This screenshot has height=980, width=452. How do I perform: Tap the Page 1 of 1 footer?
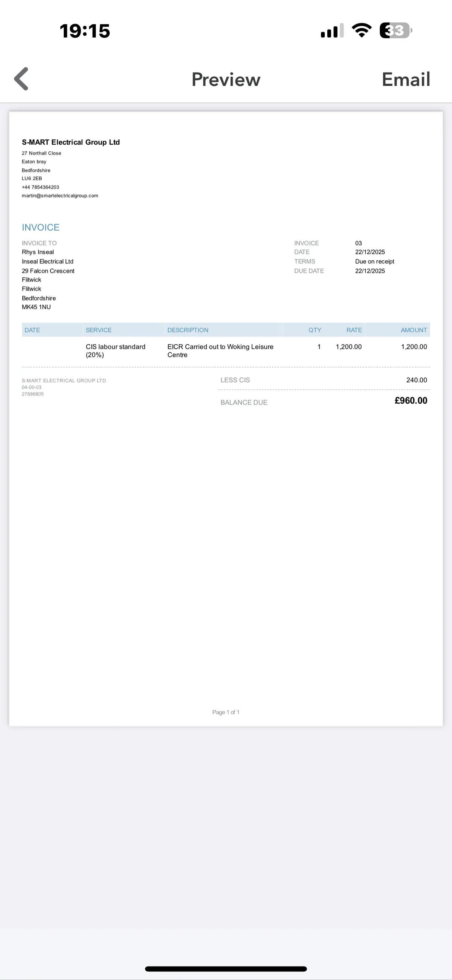(x=226, y=712)
